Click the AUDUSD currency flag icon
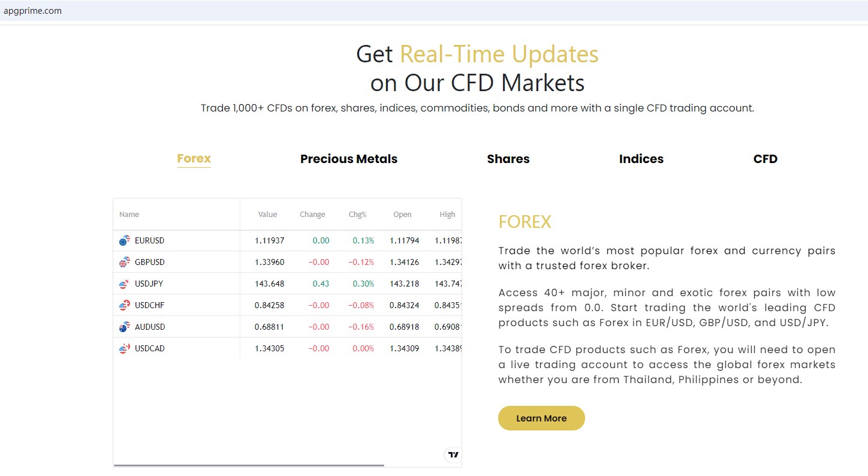The image size is (868, 476). [124, 327]
